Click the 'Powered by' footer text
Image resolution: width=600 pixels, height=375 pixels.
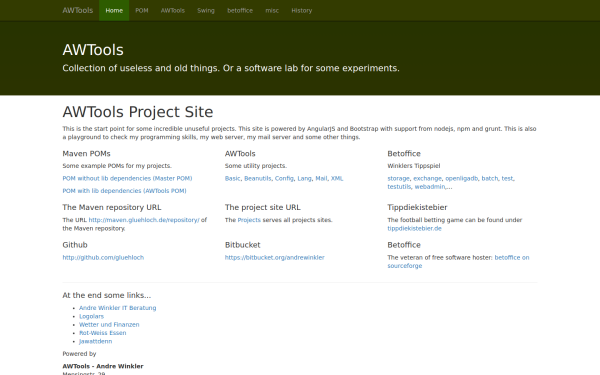tap(79, 354)
